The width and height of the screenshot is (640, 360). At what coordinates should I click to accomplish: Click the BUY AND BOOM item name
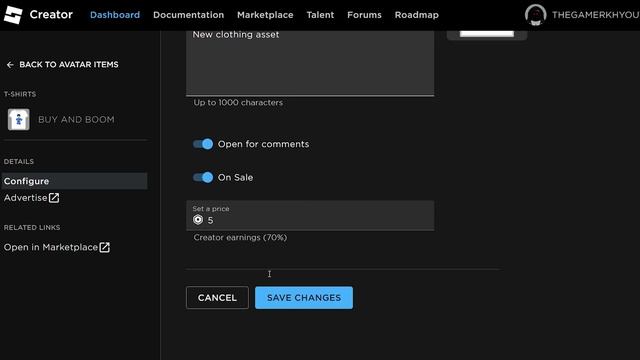[x=76, y=120]
